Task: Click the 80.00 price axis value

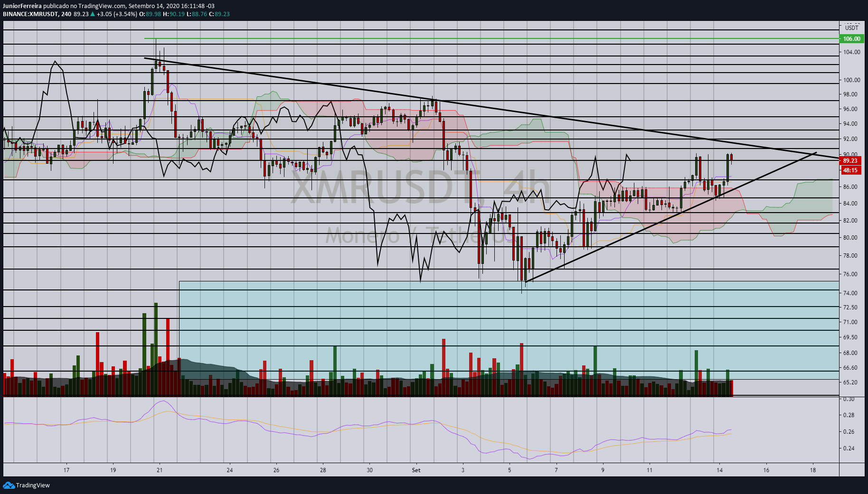Action: (x=850, y=237)
